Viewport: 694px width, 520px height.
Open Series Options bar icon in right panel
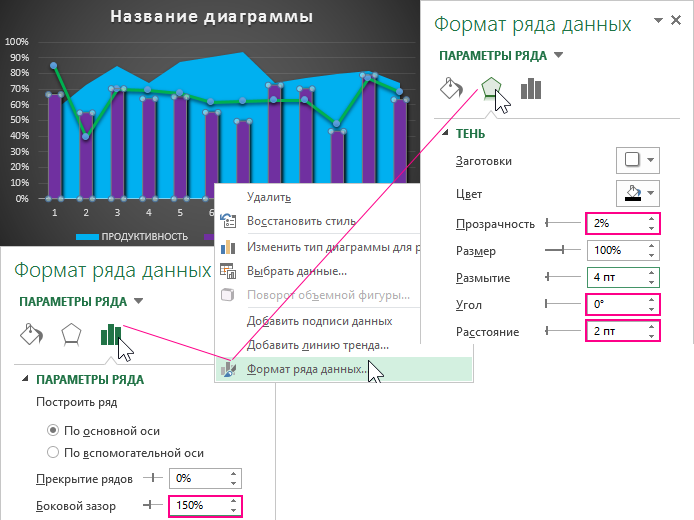[x=531, y=89]
